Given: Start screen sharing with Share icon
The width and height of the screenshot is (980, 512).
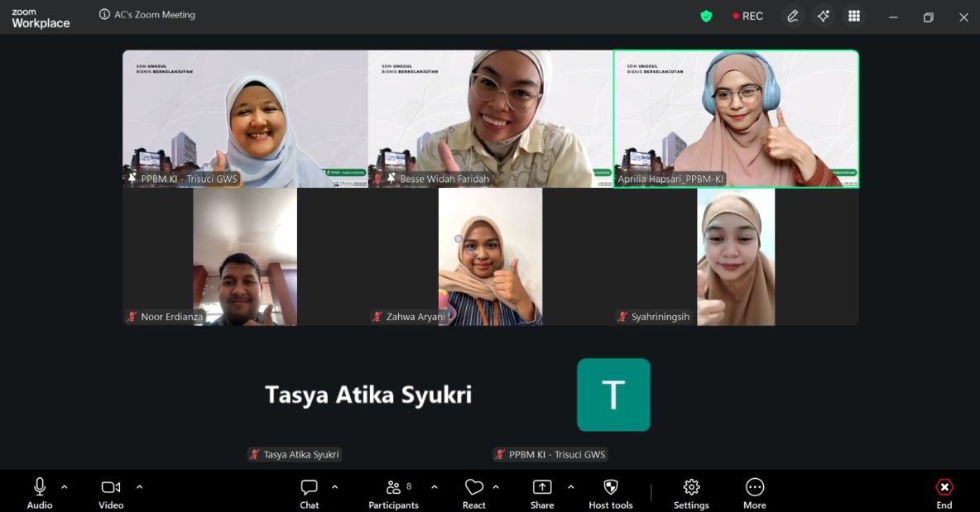Looking at the screenshot, I should [x=541, y=488].
